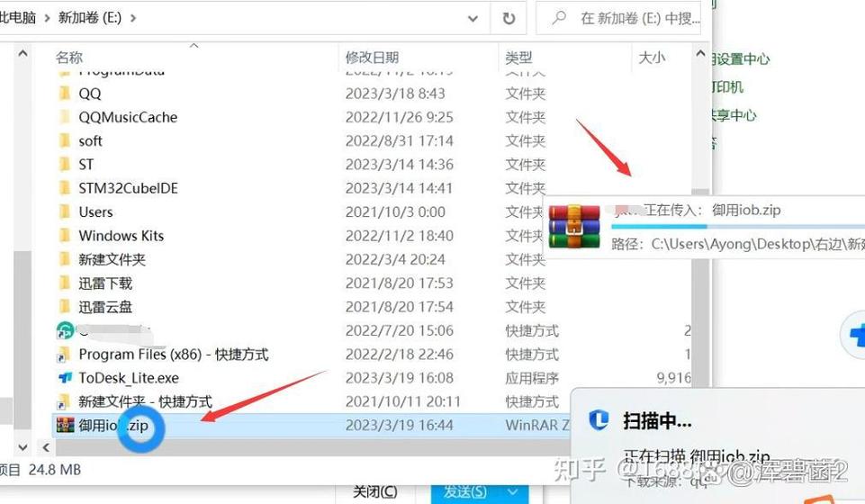This screenshot has height=504, width=865.
Task: Sort files by the 名称 column
Action: click(x=69, y=58)
